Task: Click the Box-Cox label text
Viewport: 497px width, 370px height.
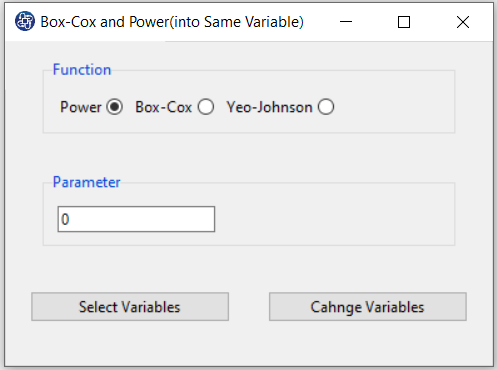Action: click(163, 107)
